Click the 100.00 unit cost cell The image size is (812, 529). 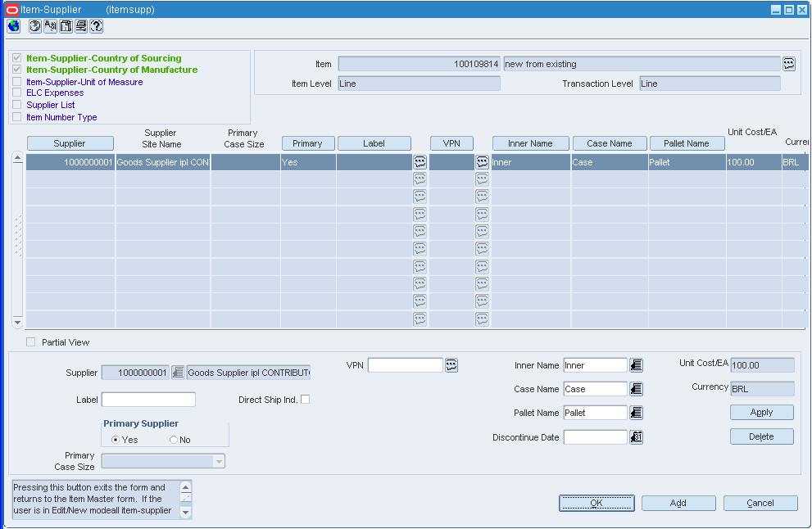point(754,162)
